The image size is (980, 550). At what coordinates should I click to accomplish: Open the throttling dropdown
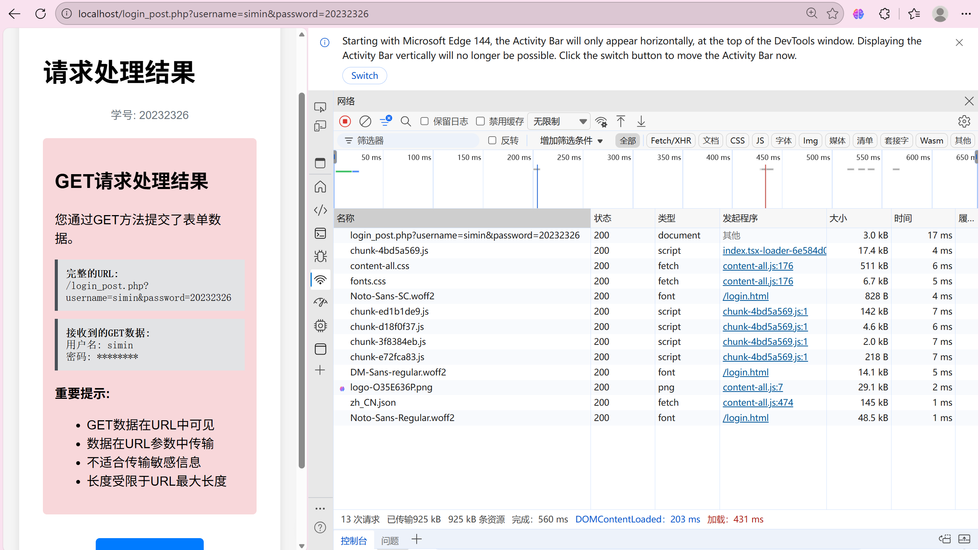[559, 122]
